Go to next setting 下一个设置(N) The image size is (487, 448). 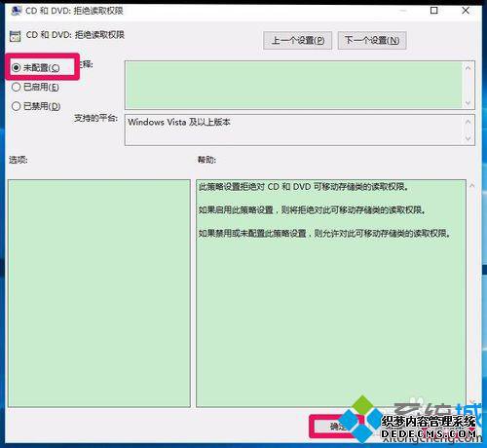tap(372, 40)
